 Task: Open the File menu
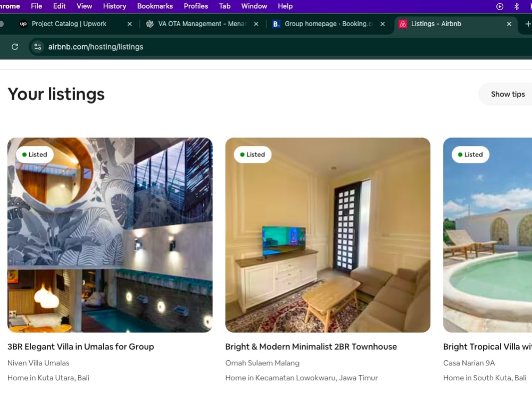click(x=36, y=6)
